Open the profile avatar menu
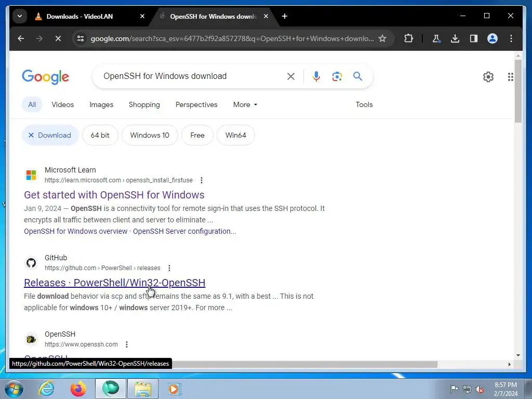Viewport: 532px width, 399px height. pos(493,38)
